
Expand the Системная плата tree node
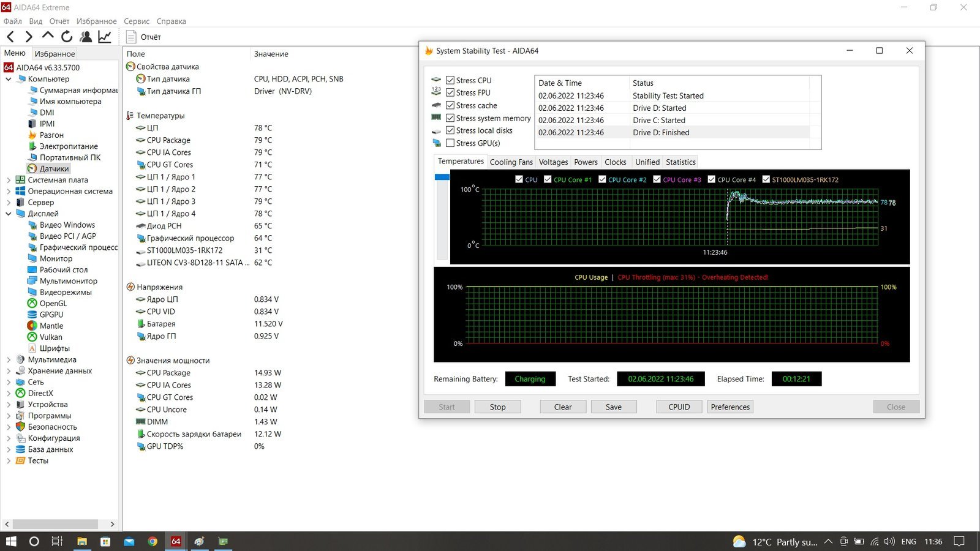click(9, 180)
